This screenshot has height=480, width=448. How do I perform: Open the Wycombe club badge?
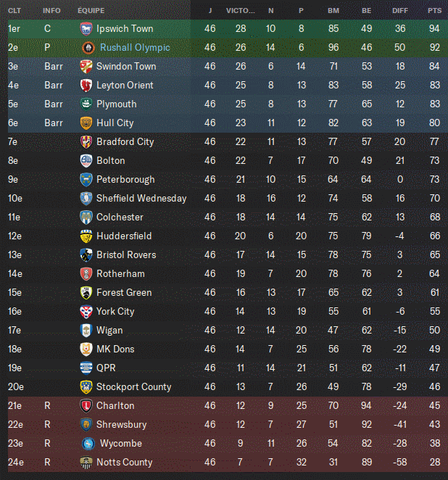tap(88, 444)
